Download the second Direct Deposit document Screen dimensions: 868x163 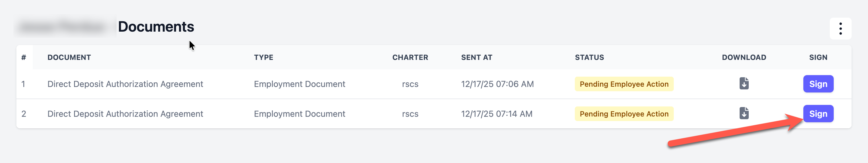point(744,113)
